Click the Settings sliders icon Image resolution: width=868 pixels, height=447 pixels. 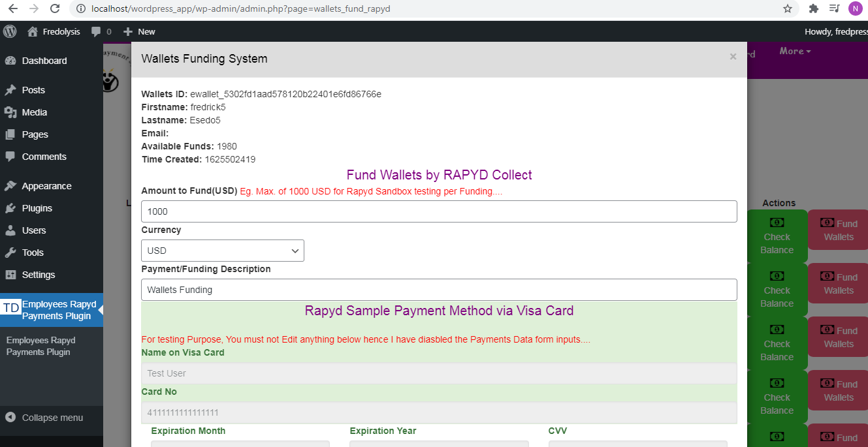coord(10,275)
